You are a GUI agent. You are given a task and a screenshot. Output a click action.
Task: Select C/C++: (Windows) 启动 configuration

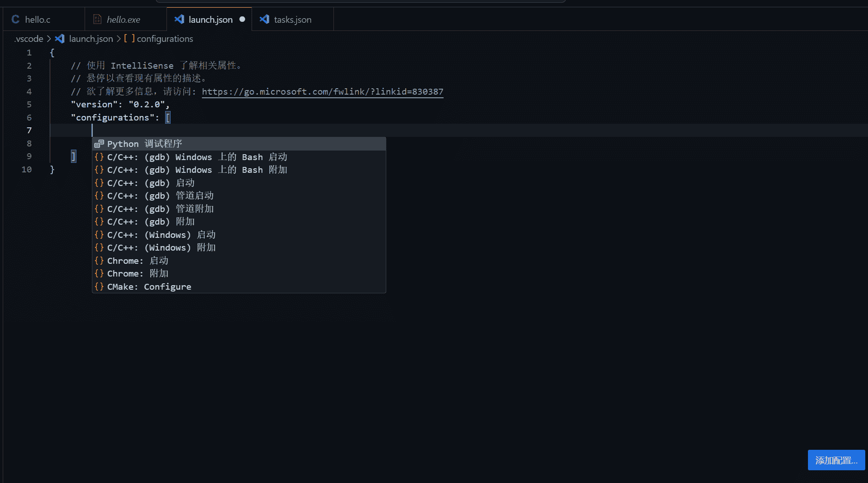[239, 235]
